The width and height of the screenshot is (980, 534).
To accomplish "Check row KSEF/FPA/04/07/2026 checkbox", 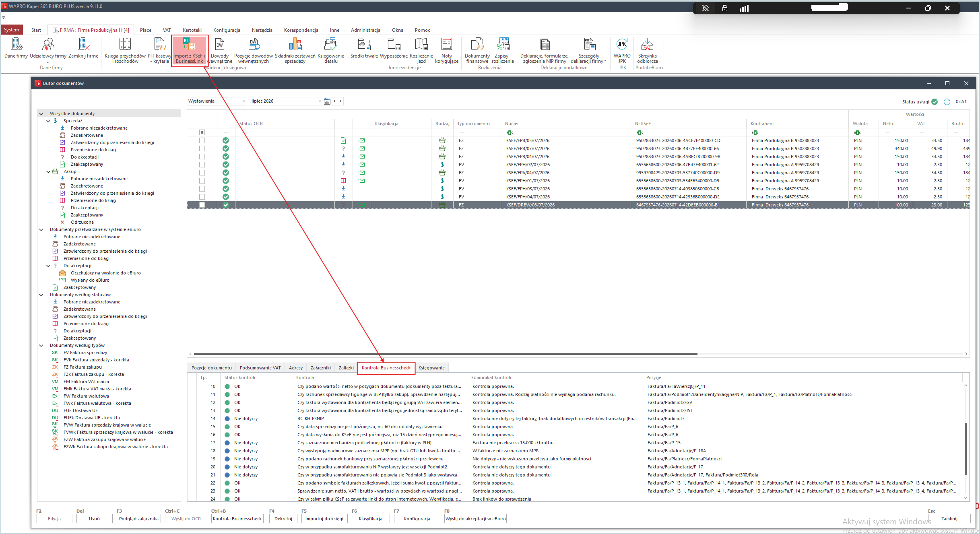I will (x=202, y=173).
